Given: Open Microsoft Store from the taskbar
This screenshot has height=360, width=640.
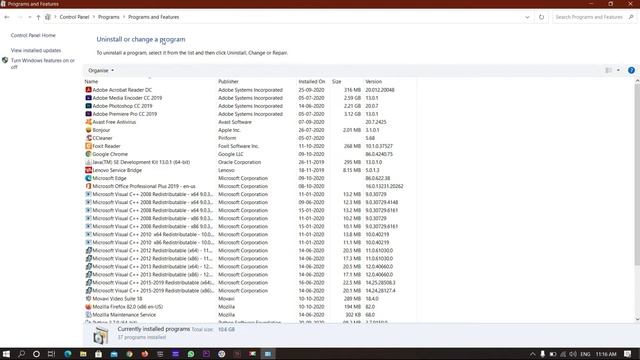Looking at the screenshot, I should 98,354.
